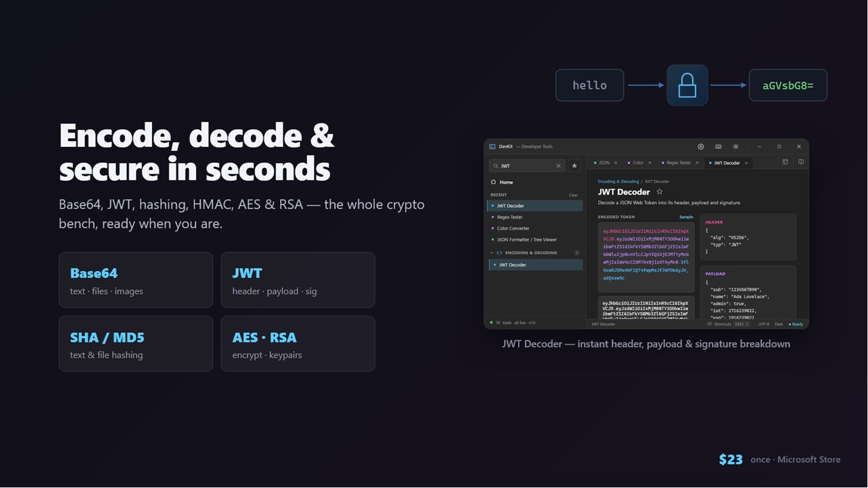Click the layout panel icon right of the tabs
This screenshot has height=488, width=868.
tap(785, 162)
